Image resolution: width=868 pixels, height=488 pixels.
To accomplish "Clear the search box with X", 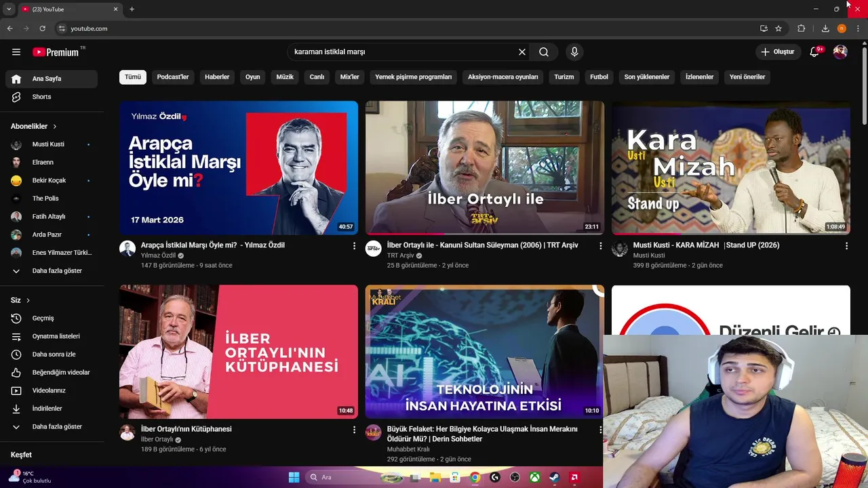I will pos(522,52).
